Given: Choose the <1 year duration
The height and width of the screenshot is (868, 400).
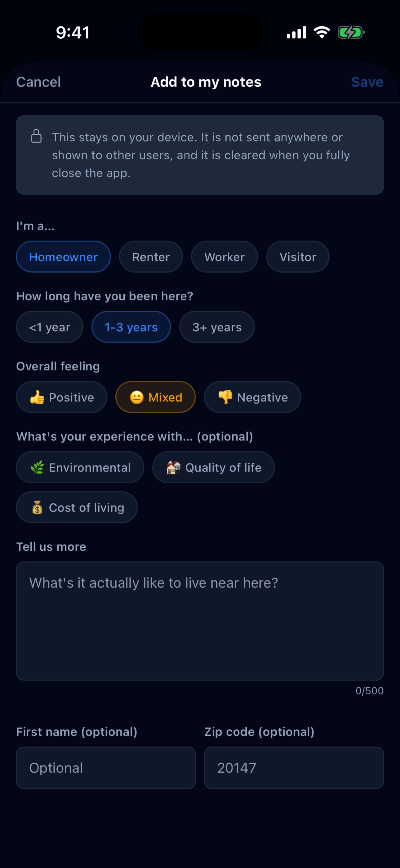Looking at the screenshot, I should tap(50, 327).
